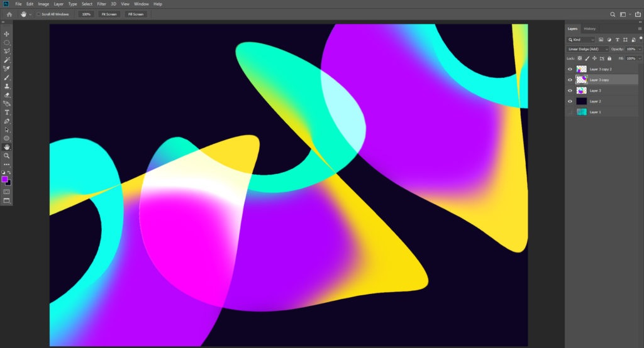Select the Hand tool in toolbar
The image size is (644, 348).
pos(6,147)
